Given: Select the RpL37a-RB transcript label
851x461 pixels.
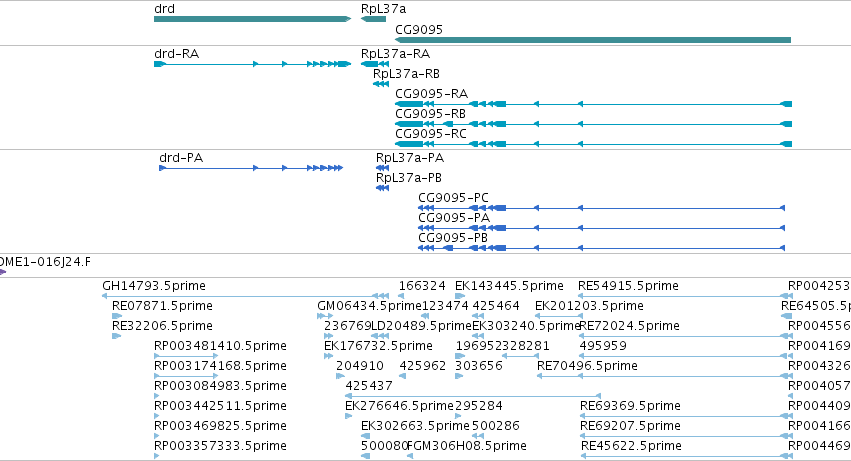Looking at the screenshot, I should (x=406, y=74).
